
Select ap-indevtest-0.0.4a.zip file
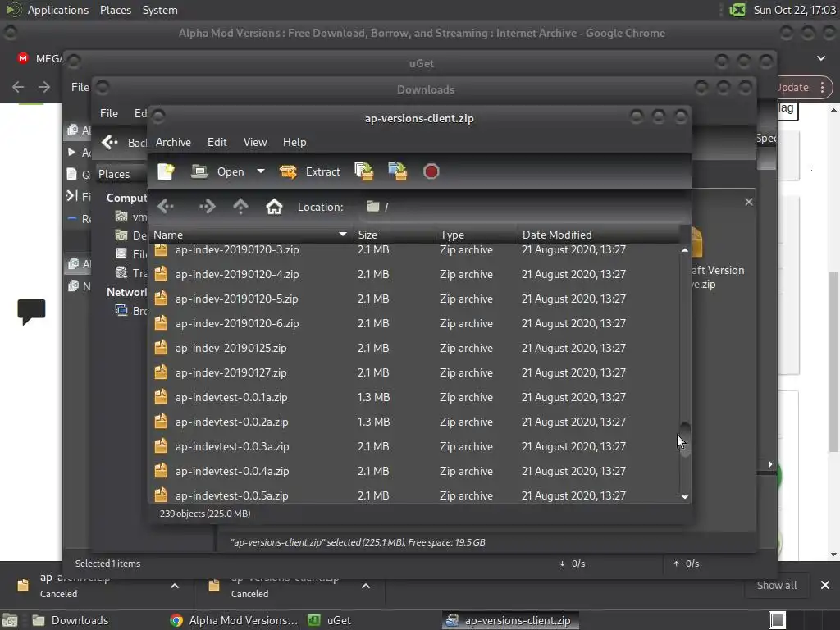tap(414, 471)
